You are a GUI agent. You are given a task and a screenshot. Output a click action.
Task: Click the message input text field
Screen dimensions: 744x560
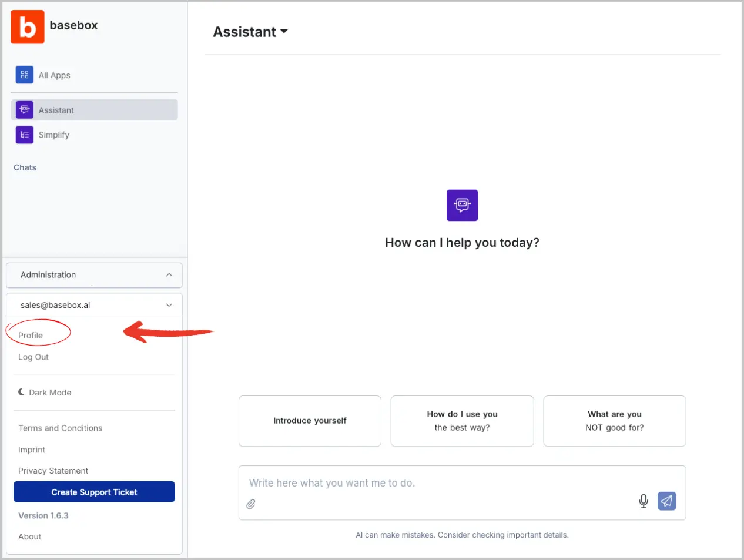pyautogui.click(x=435, y=483)
